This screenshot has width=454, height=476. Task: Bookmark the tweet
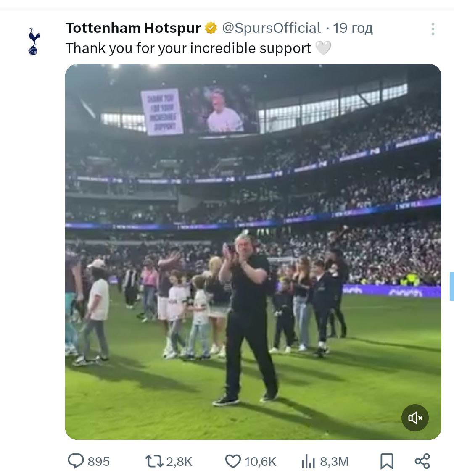coord(387,461)
